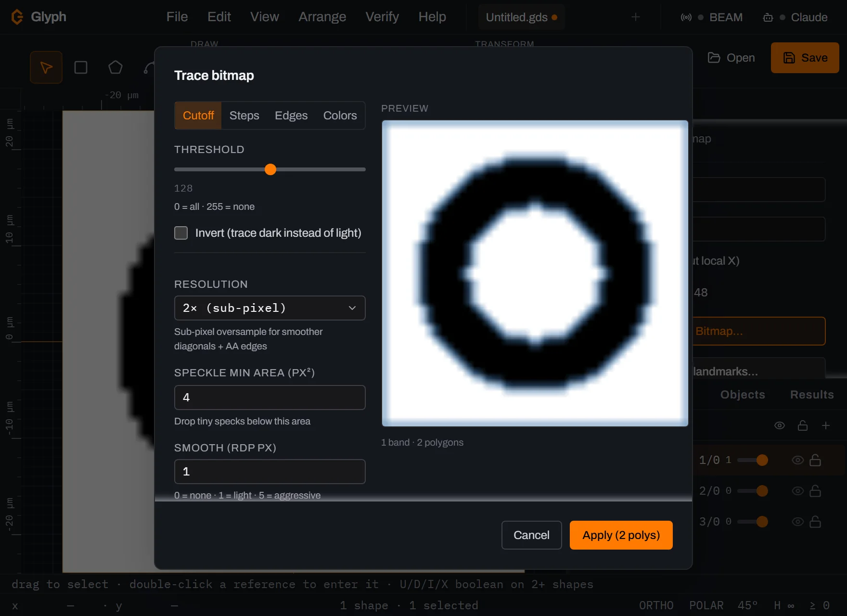847x616 pixels.
Task: Click the Cancel button
Action: click(531, 535)
